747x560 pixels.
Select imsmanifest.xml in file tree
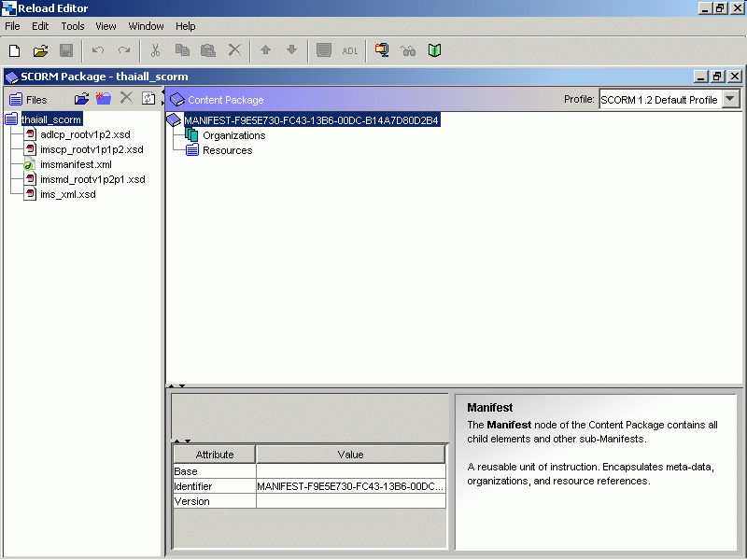[x=76, y=164]
